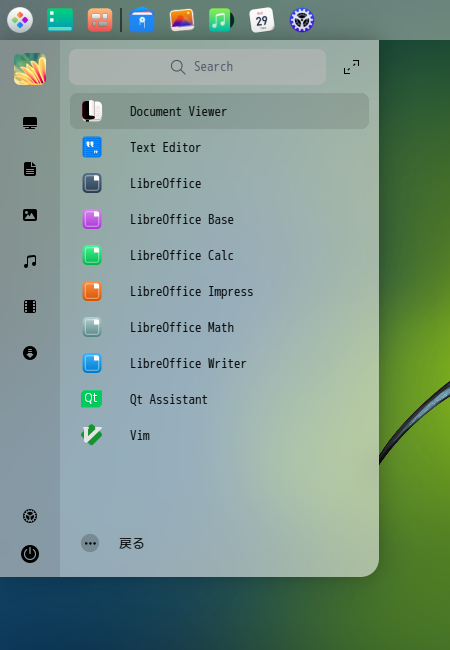The image size is (450, 650).
Task: Open Document Viewer from the app list
Action: pos(219,111)
